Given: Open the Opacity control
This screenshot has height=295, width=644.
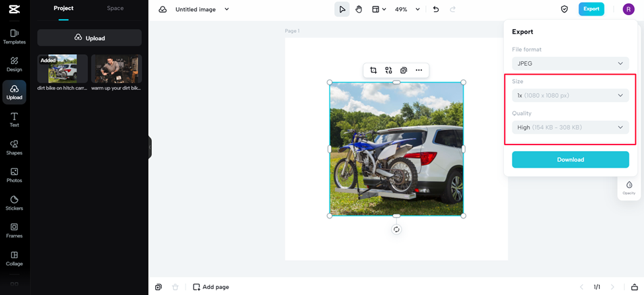Looking at the screenshot, I should (629, 187).
